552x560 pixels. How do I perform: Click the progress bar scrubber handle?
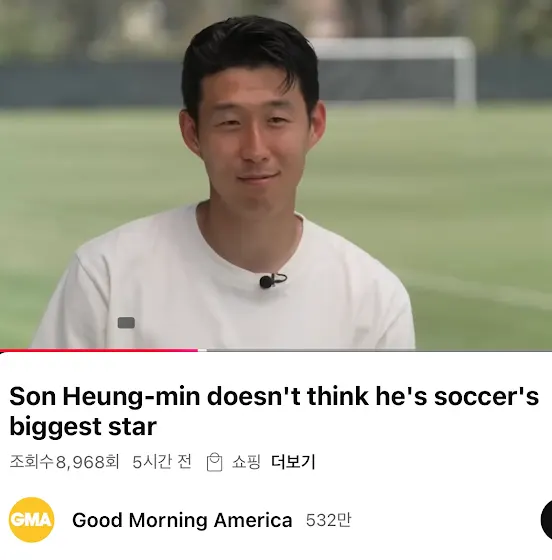202,350
